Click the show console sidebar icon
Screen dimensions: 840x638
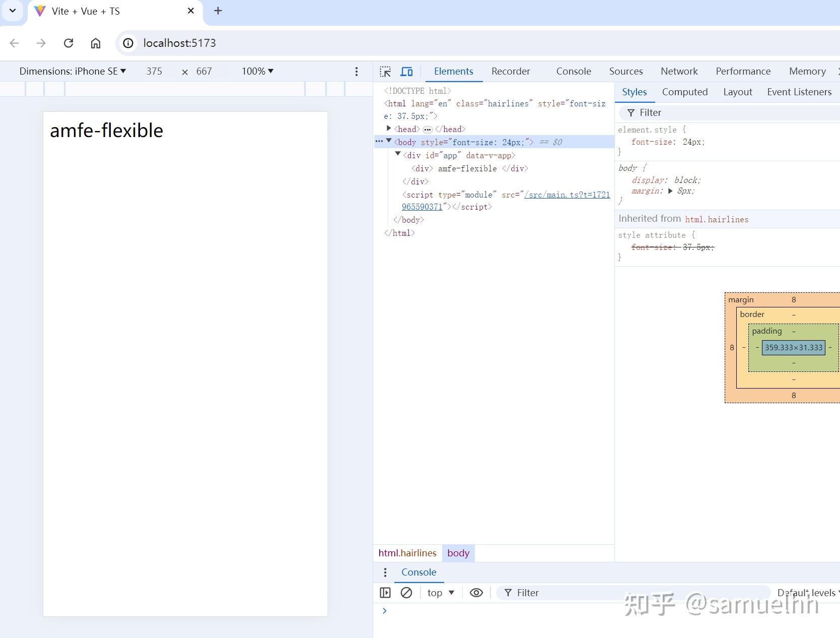coord(385,593)
